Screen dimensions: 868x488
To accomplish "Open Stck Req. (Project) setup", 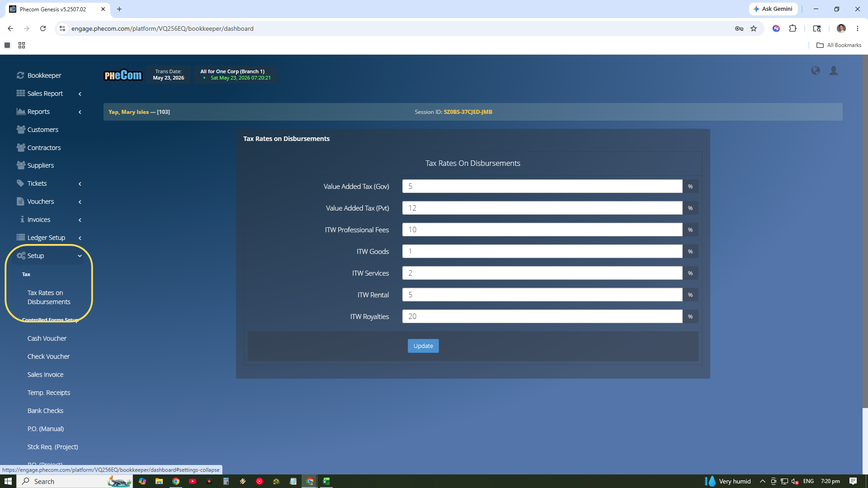I will [52, 447].
